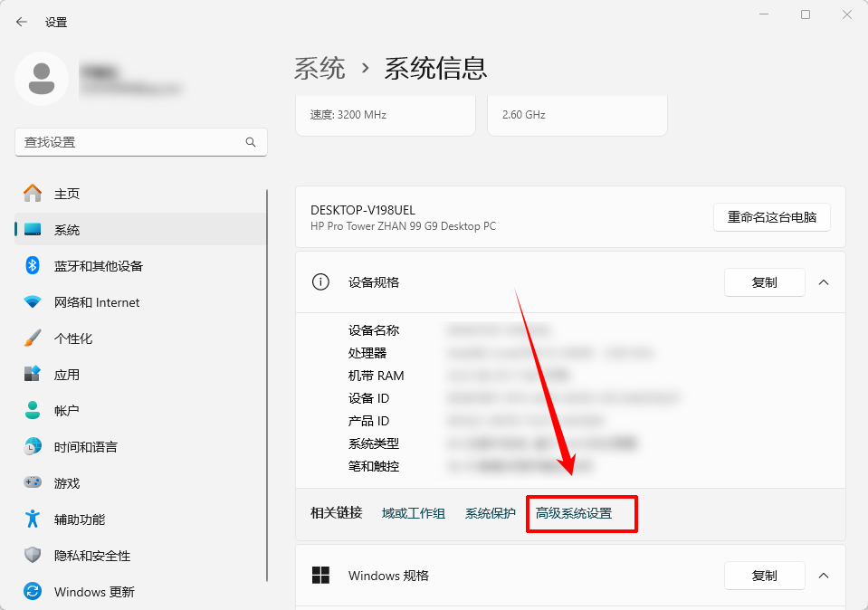Viewport: 868px width, 610px height.
Task: Click the 设备名称 row label
Action: click(374, 330)
